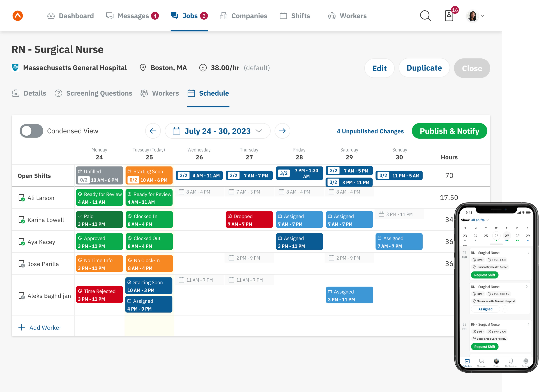Click the Publish & Notify button
Screen dimensions: 539x392
coord(449,131)
